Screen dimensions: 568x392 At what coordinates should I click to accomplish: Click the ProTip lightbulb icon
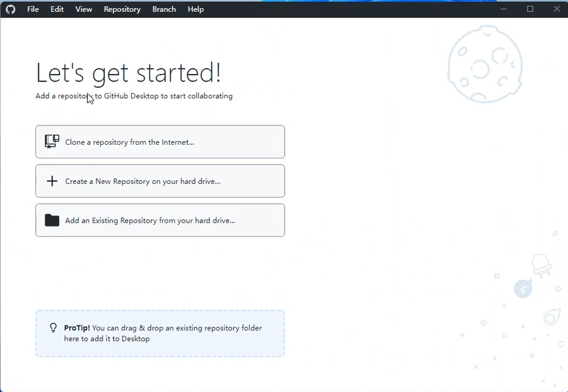(x=53, y=328)
